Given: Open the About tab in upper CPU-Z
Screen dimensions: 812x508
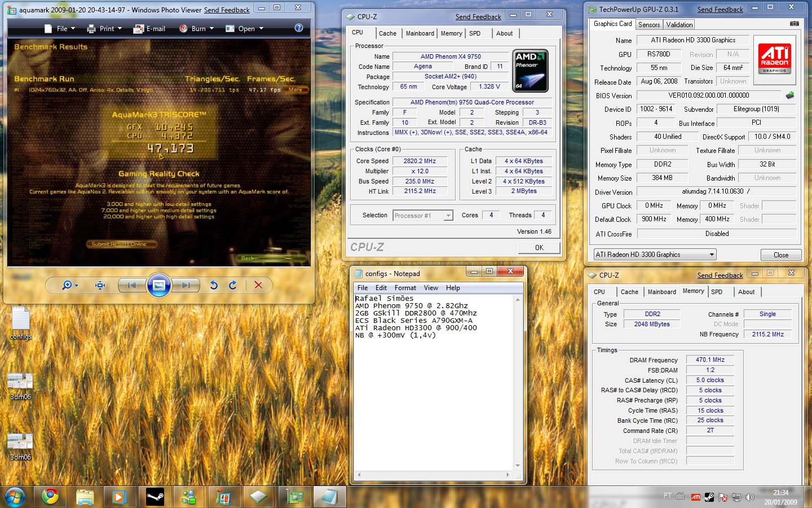Looking at the screenshot, I should coord(505,33).
